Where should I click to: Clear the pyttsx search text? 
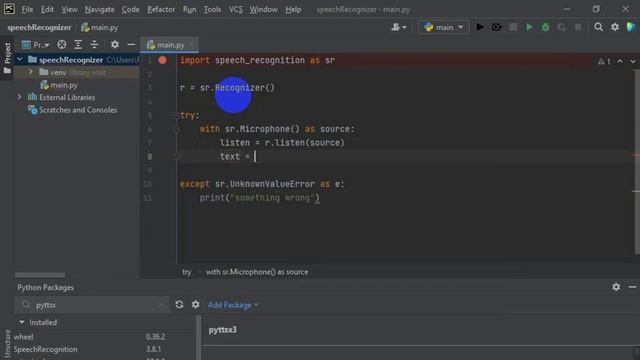coord(161,305)
